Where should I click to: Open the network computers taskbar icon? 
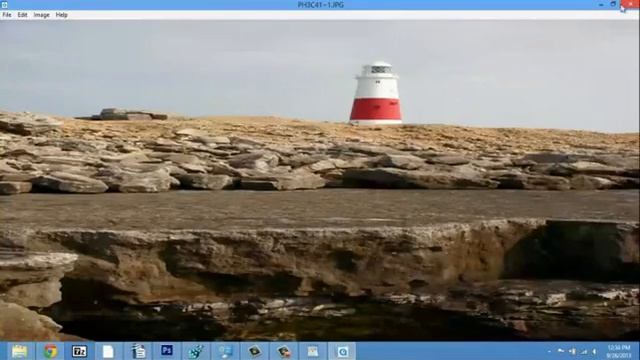tap(225, 351)
